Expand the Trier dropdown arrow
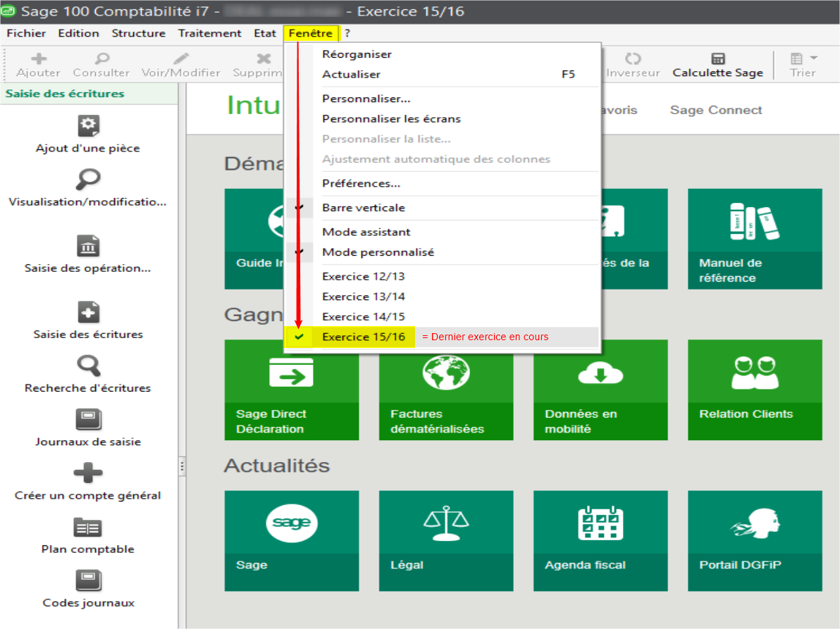Image resolution: width=840 pixels, height=629 pixels. coord(814,58)
